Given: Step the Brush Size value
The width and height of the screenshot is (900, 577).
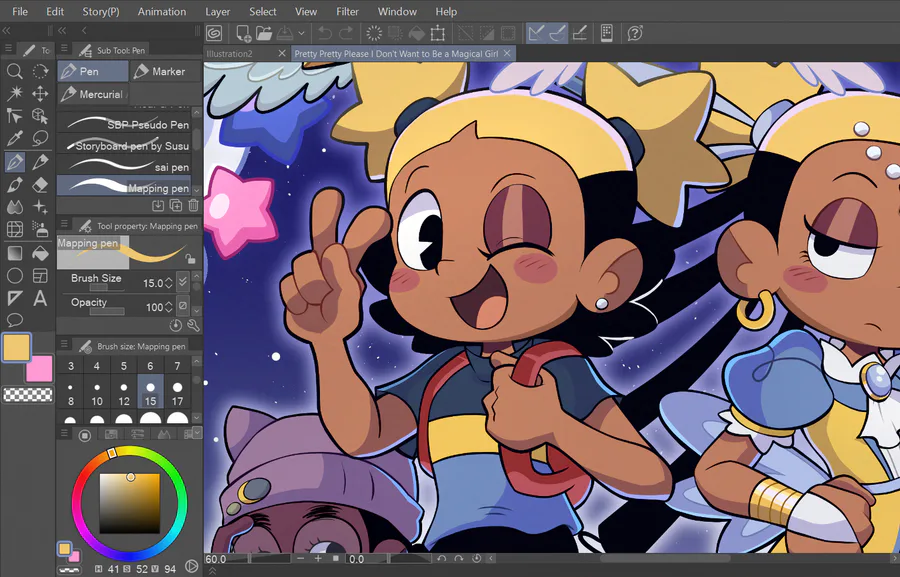Looking at the screenshot, I should (x=168, y=282).
